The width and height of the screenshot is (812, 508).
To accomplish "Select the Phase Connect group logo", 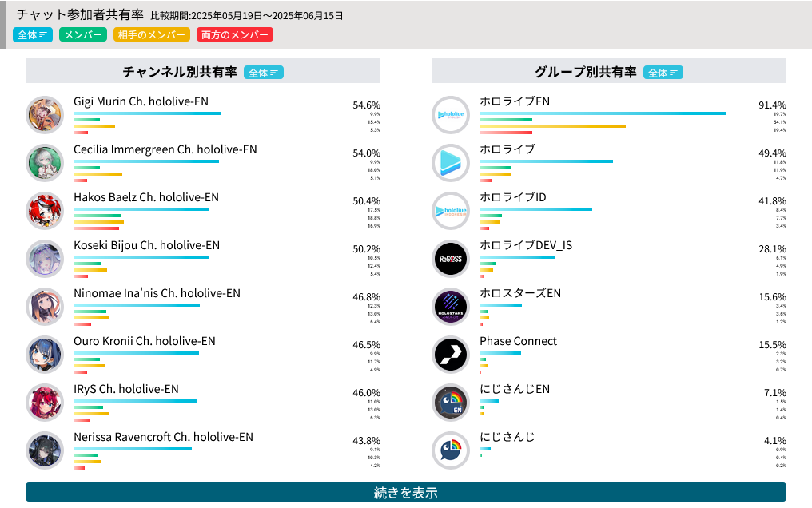I will point(451,355).
